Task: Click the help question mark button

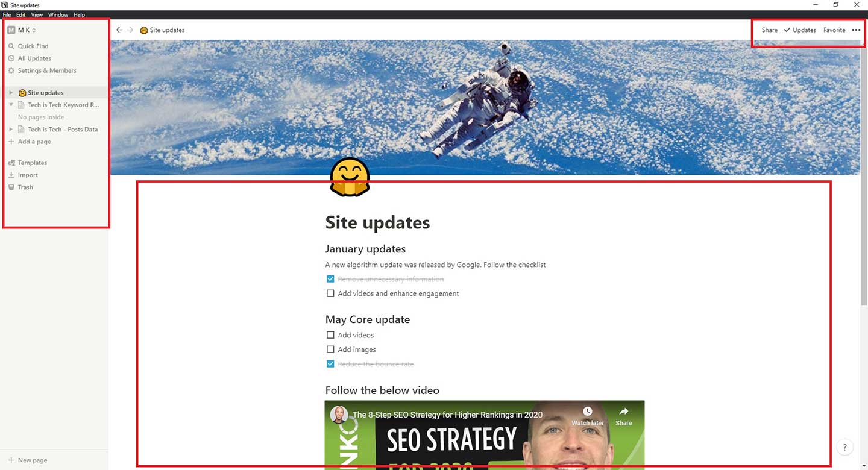Action: [x=844, y=447]
